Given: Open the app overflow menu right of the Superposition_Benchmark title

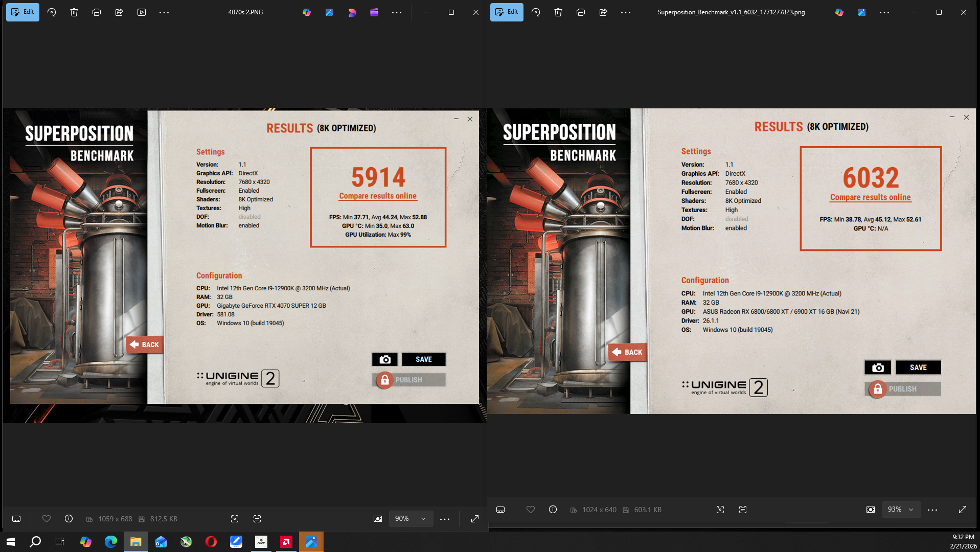Looking at the screenshot, I should 884,12.
